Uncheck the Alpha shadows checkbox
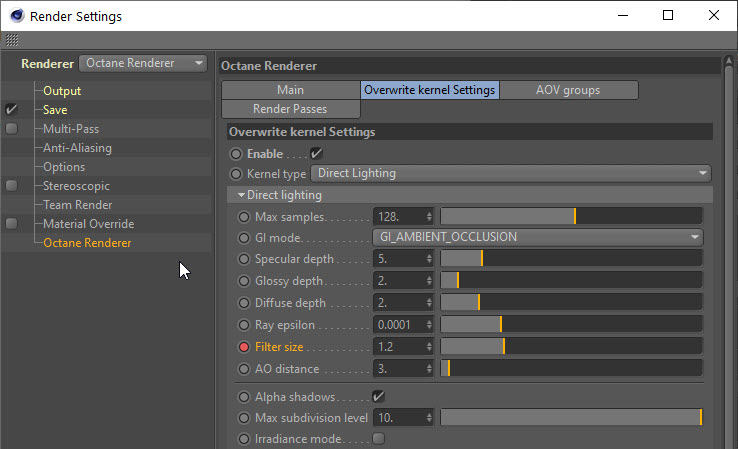The height and width of the screenshot is (449, 738). coord(378,397)
